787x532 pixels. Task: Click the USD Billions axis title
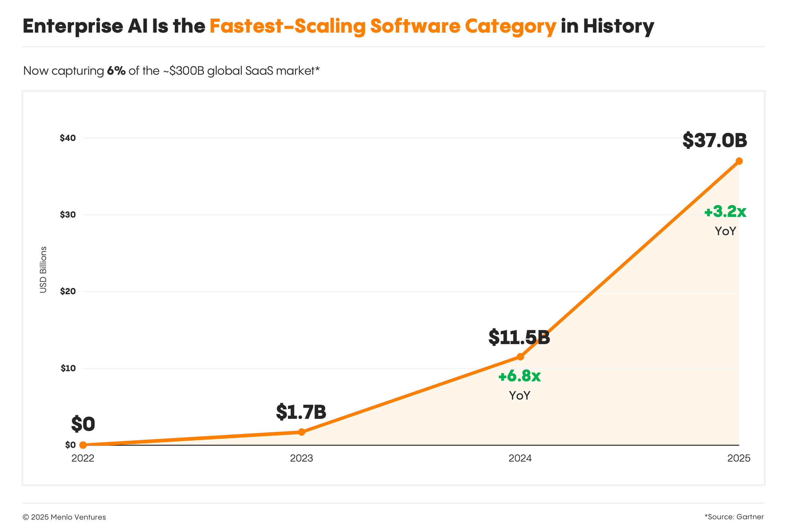(43, 270)
